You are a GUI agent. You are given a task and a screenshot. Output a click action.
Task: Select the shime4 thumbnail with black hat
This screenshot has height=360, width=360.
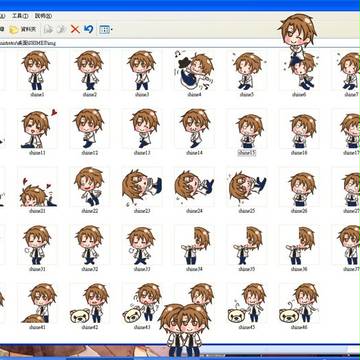(194, 71)
